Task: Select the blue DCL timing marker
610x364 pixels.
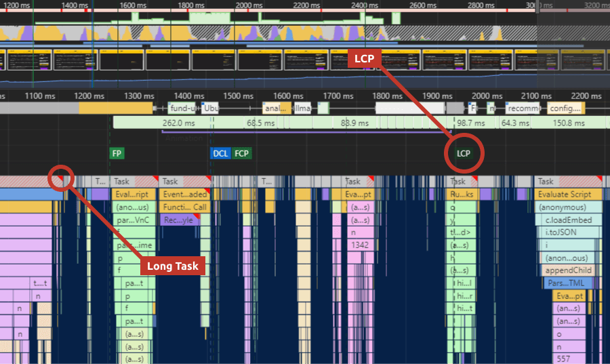Action: (x=220, y=153)
